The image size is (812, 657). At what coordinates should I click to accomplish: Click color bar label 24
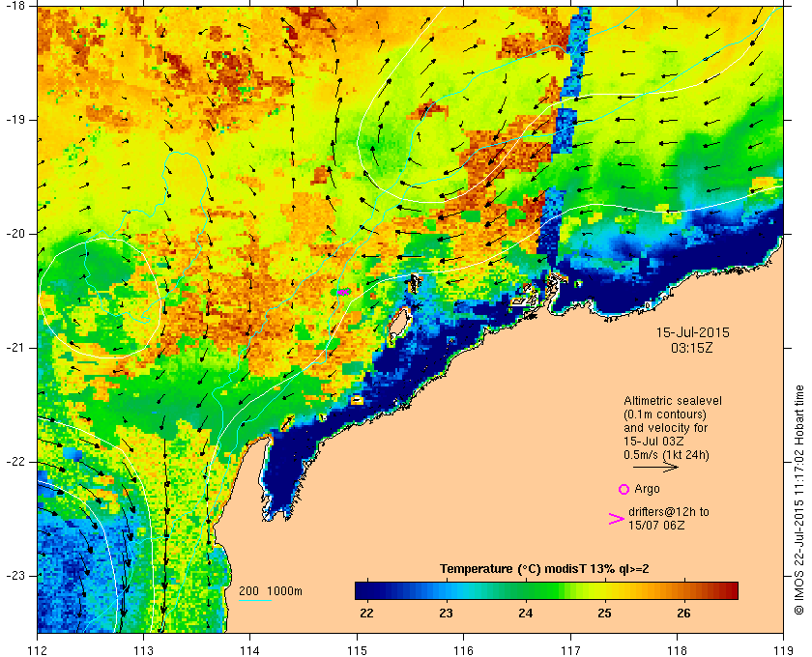pyautogui.click(x=525, y=614)
